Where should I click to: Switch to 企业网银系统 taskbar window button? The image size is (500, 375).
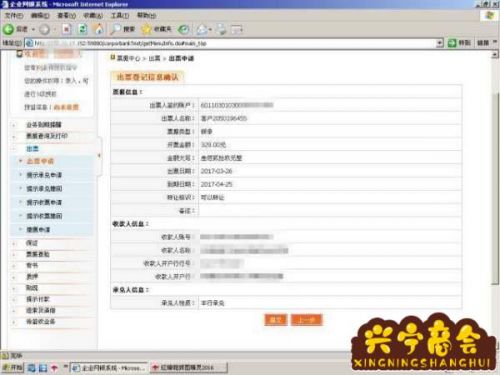(109, 368)
